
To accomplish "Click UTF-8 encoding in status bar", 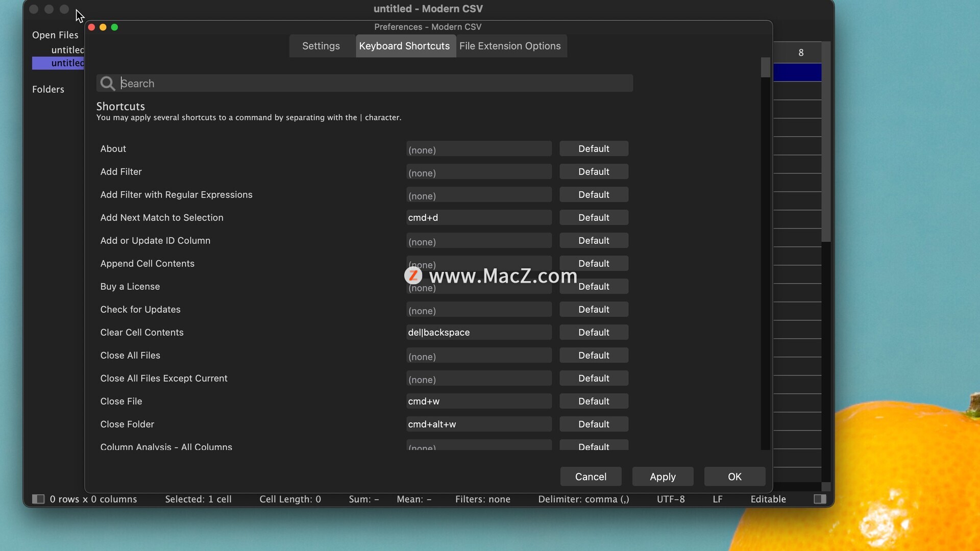I will (671, 499).
